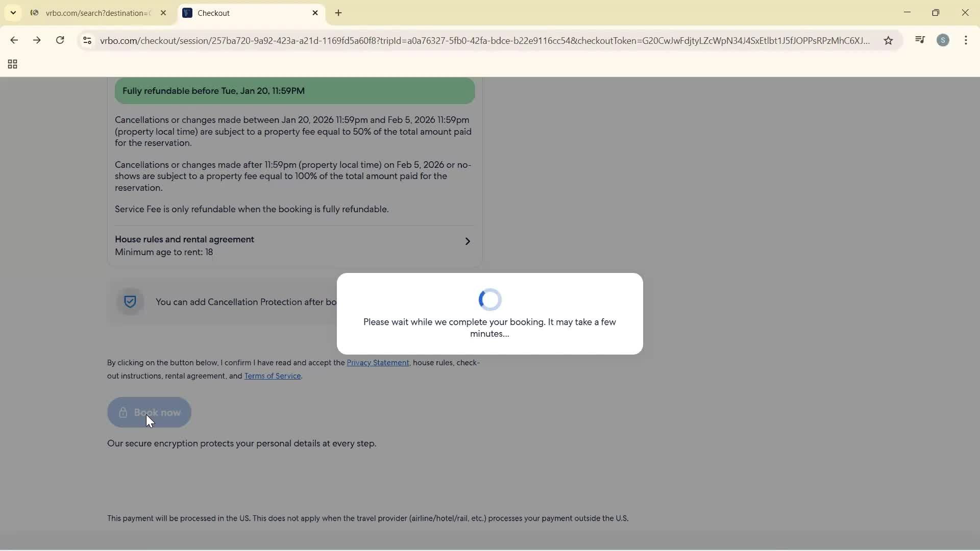Open the media playback controls icon

[x=920, y=40]
